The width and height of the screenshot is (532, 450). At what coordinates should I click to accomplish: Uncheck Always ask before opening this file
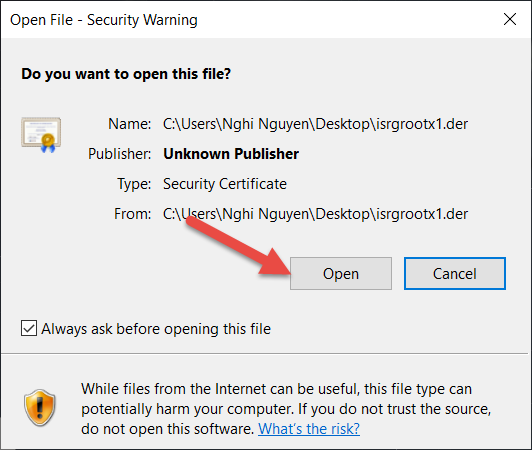(29, 328)
